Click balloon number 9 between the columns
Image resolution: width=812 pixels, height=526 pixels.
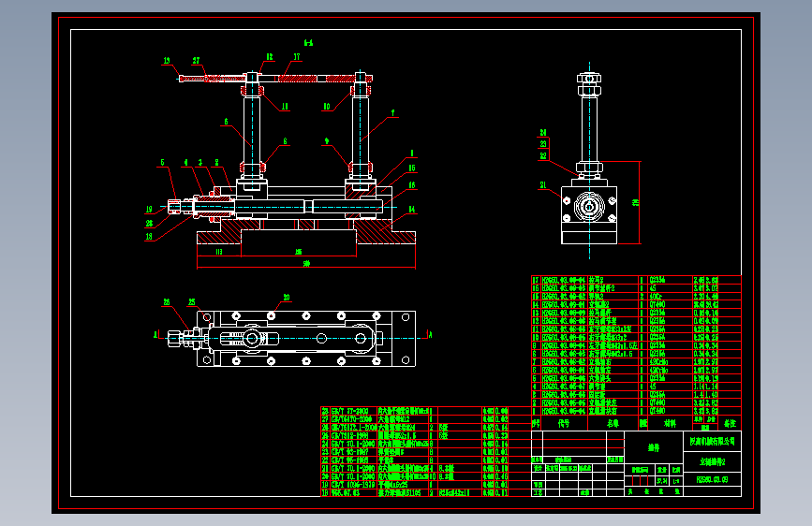327,140
